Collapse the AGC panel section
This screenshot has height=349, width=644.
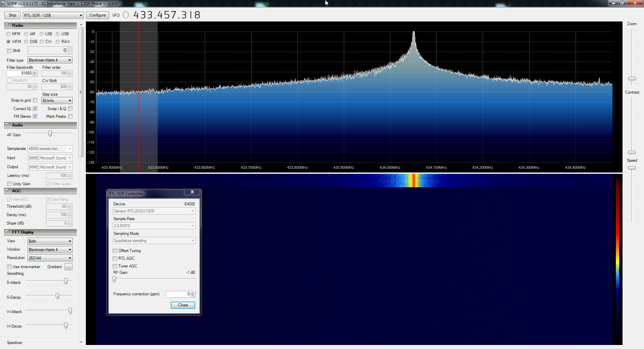[x=6, y=191]
